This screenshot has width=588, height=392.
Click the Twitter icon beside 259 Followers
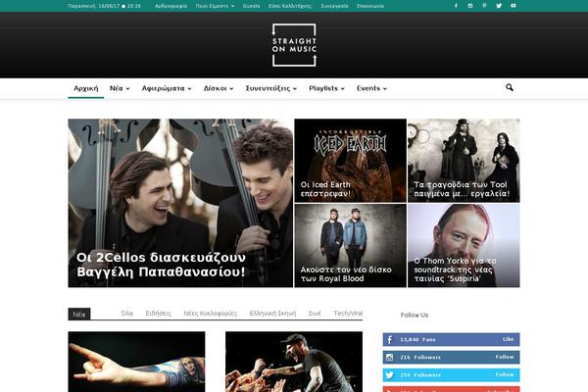[x=390, y=374]
